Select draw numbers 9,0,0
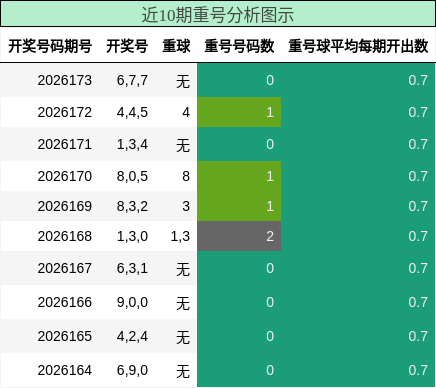The width and height of the screenshot is (436, 388). [132, 302]
